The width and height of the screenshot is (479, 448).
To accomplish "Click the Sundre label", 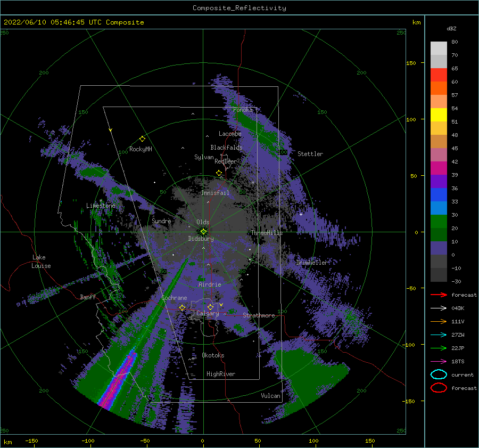I will click(161, 221).
